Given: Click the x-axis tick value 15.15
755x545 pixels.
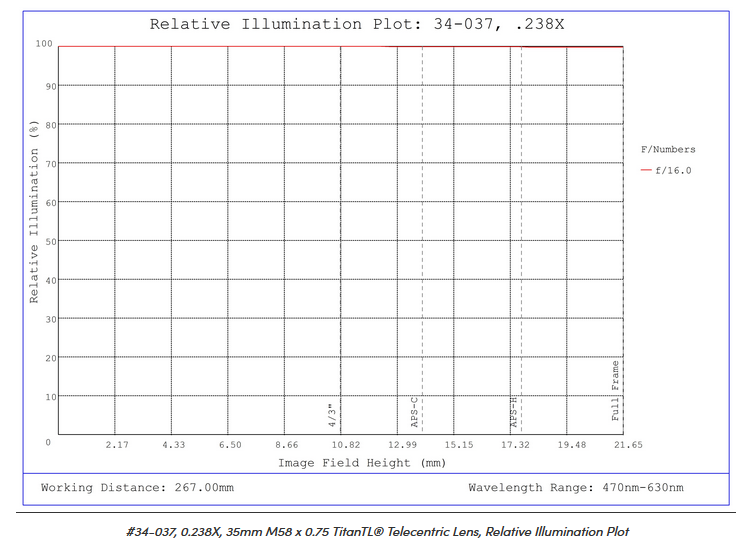Looking at the screenshot, I should 459,445.
